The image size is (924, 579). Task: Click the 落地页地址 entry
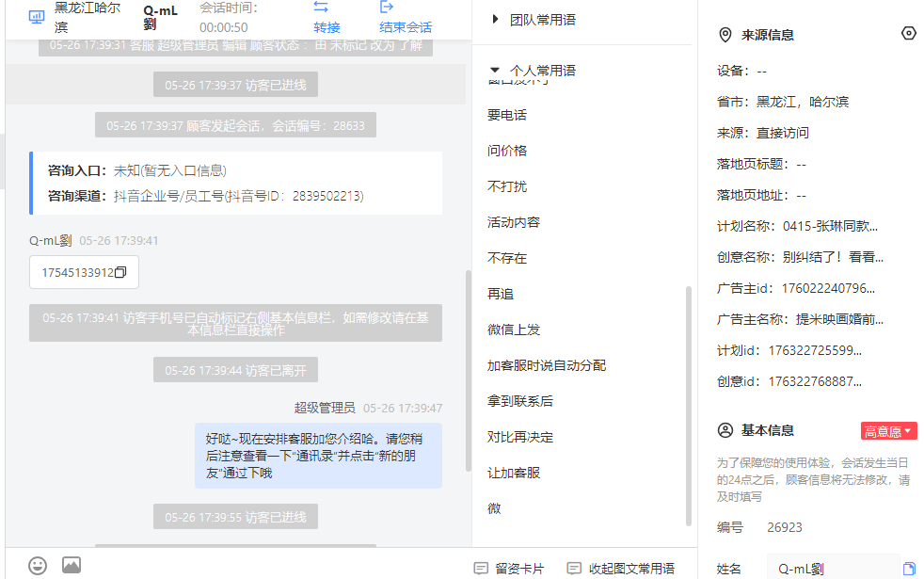pyautogui.click(x=761, y=196)
